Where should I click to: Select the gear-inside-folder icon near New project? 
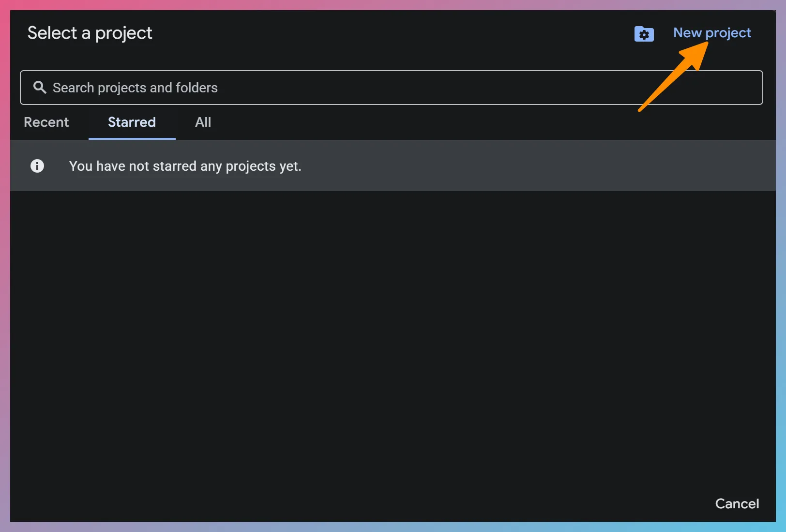tap(644, 34)
